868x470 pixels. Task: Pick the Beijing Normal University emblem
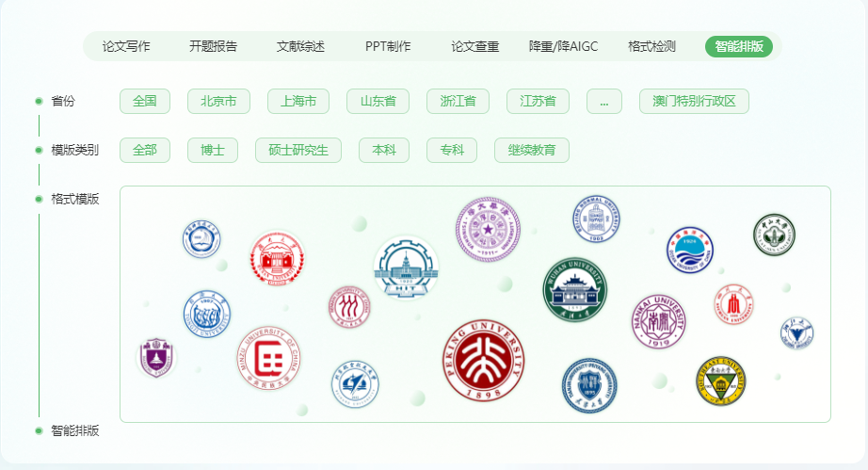tap(596, 219)
